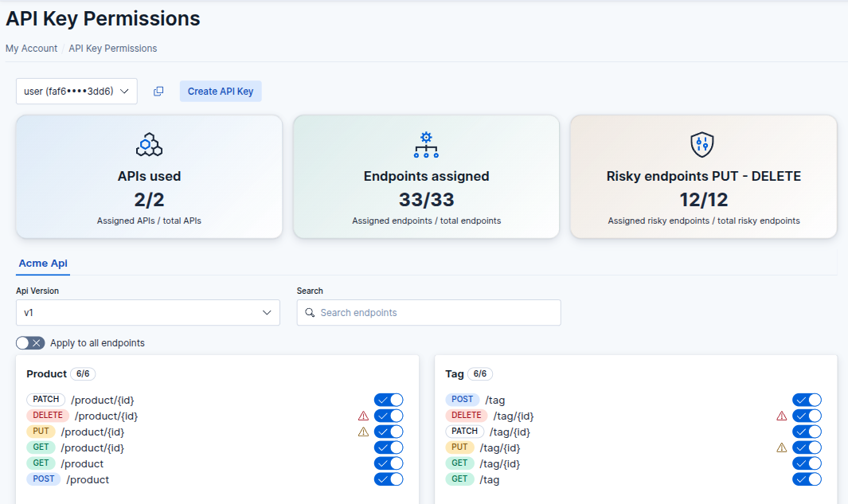Click the Tag group heading

(455, 373)
